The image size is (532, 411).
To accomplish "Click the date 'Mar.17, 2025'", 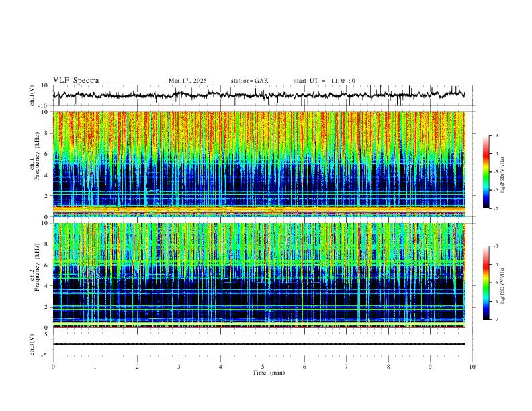I will pos(187,81).
